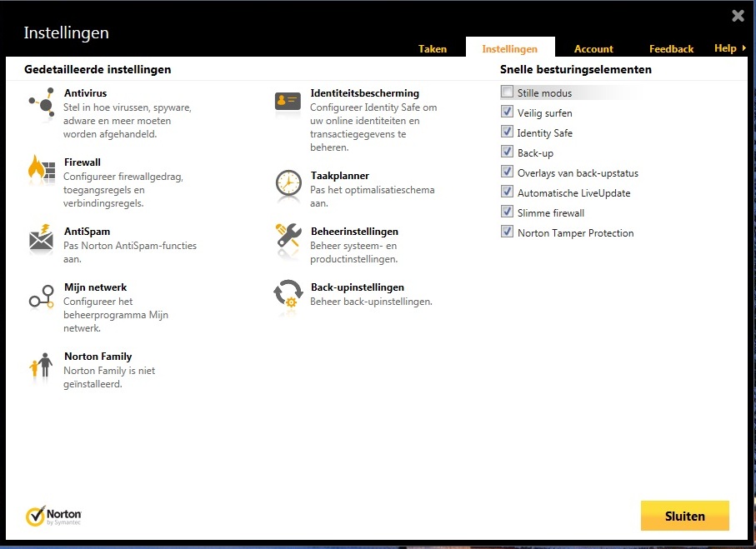This screenshot has height=549, width=756.
Task: Click the 'Overlays van back-upstatus' label
Action: [x=578, y=173]
